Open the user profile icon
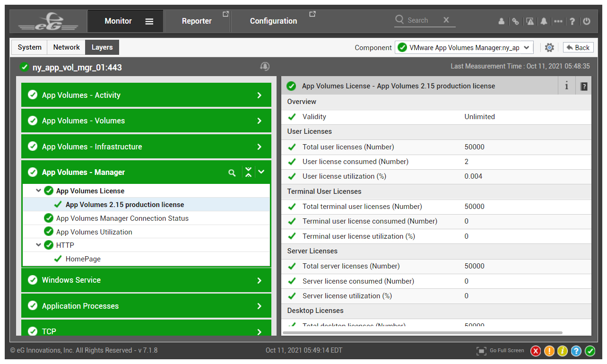The image size is (607, 364). [502, 21]
